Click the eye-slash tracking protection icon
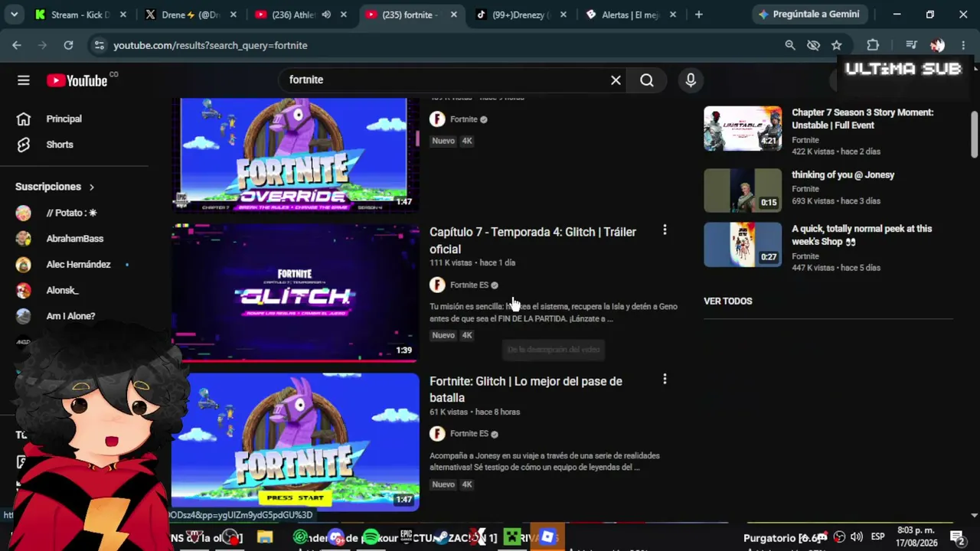The width and height of the screenshot is (980, 551). pos(813,45)
